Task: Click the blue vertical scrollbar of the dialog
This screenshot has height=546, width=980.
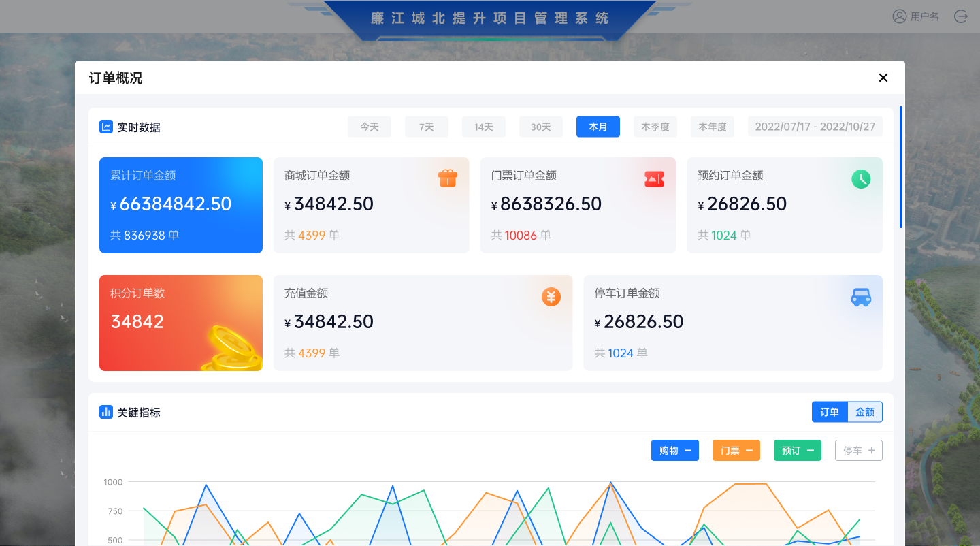Action: [x=901, y=167]
